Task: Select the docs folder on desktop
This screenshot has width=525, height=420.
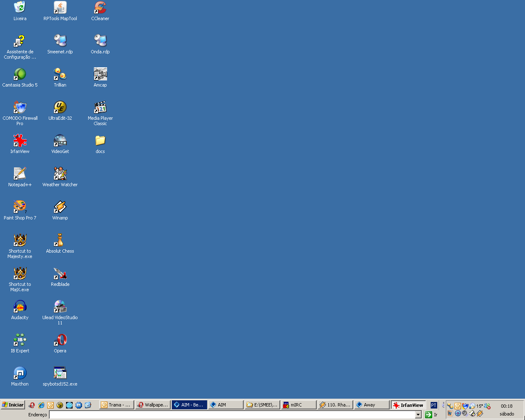Action: point(100,144)
